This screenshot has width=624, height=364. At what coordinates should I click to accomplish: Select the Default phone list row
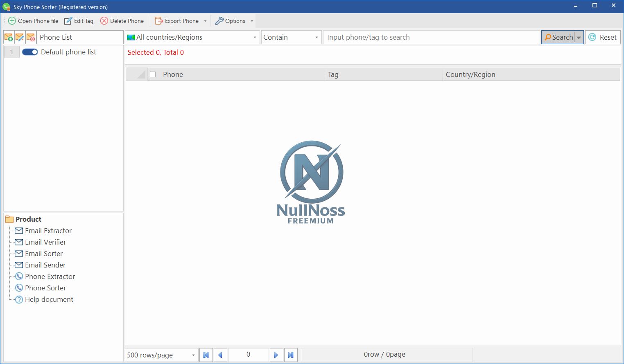pos(63,52)
